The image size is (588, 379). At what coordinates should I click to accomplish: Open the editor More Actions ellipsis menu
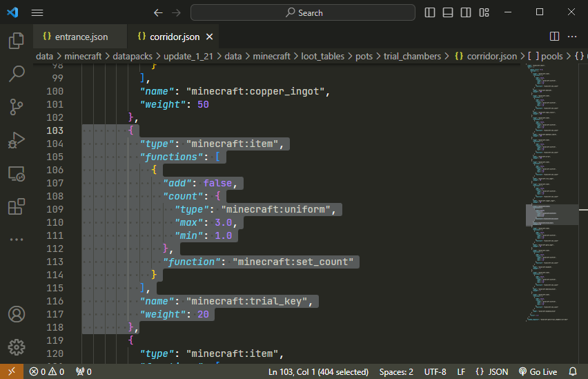tap(572, 37)
